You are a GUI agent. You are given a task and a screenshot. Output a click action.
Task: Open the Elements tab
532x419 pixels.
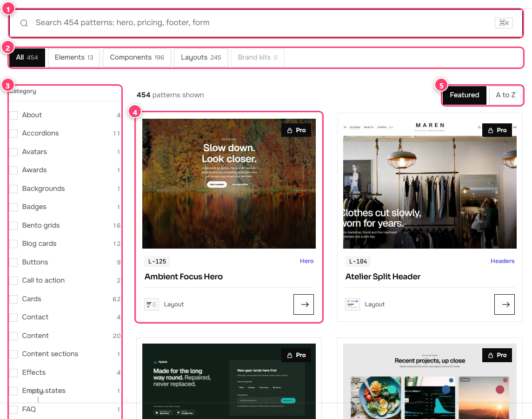tap(74, 58)
